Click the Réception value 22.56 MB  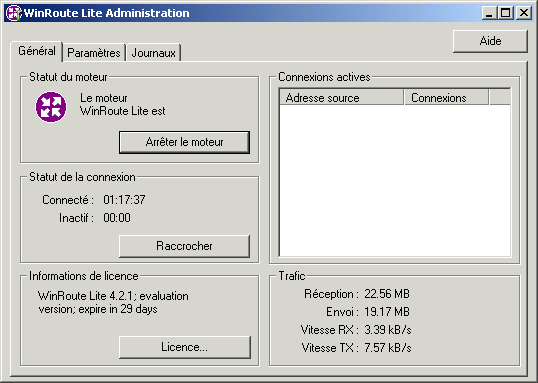(387, 294)
